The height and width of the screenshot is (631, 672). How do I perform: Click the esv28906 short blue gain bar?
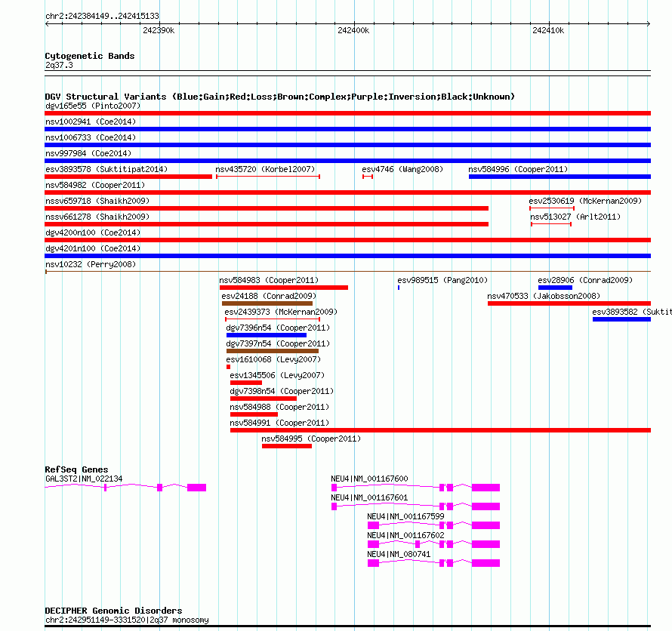point(555,288)
